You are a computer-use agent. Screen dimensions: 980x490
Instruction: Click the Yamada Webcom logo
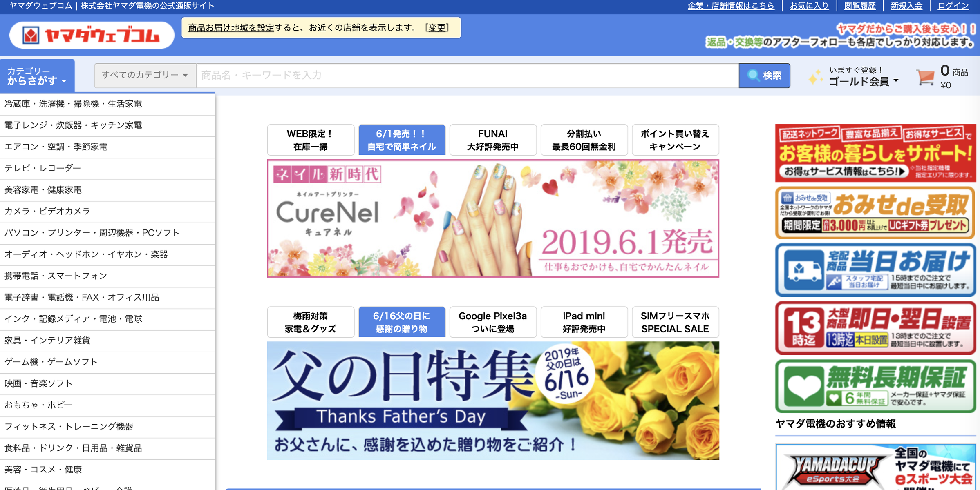(x=92, y=35)
